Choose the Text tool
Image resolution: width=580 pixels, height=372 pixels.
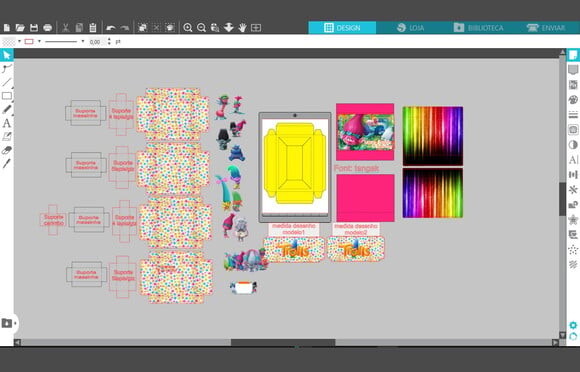point(7,123)
